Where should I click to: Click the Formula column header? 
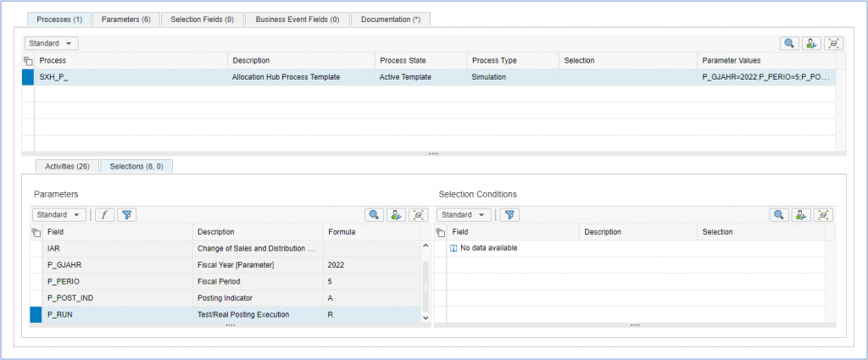[371, 232]
